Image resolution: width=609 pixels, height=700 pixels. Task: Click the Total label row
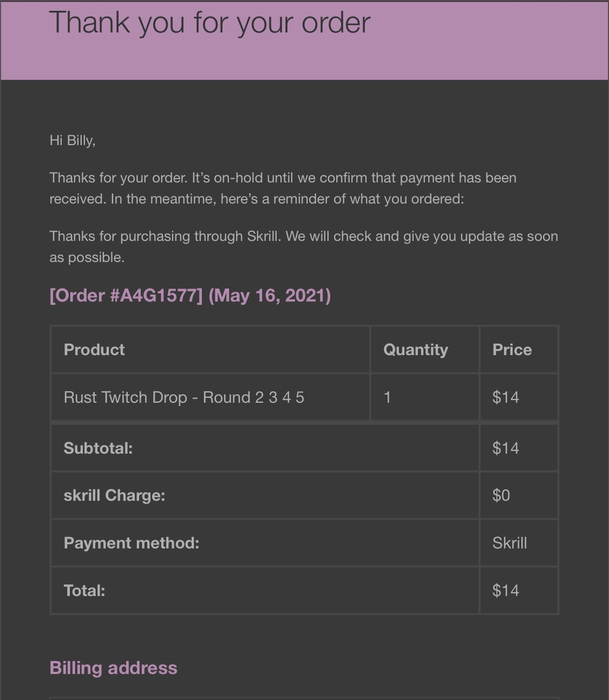(265, 590)
